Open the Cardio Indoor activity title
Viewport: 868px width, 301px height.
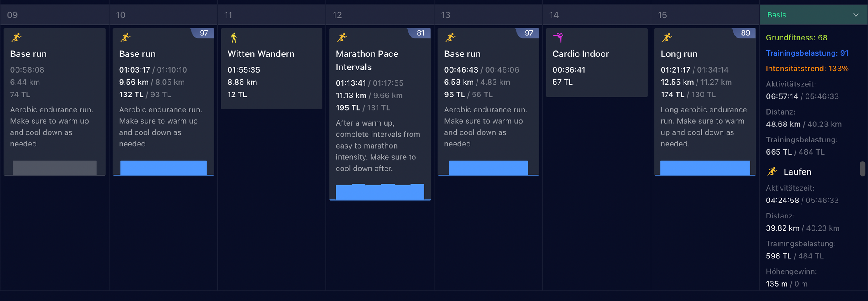(580, 54)
